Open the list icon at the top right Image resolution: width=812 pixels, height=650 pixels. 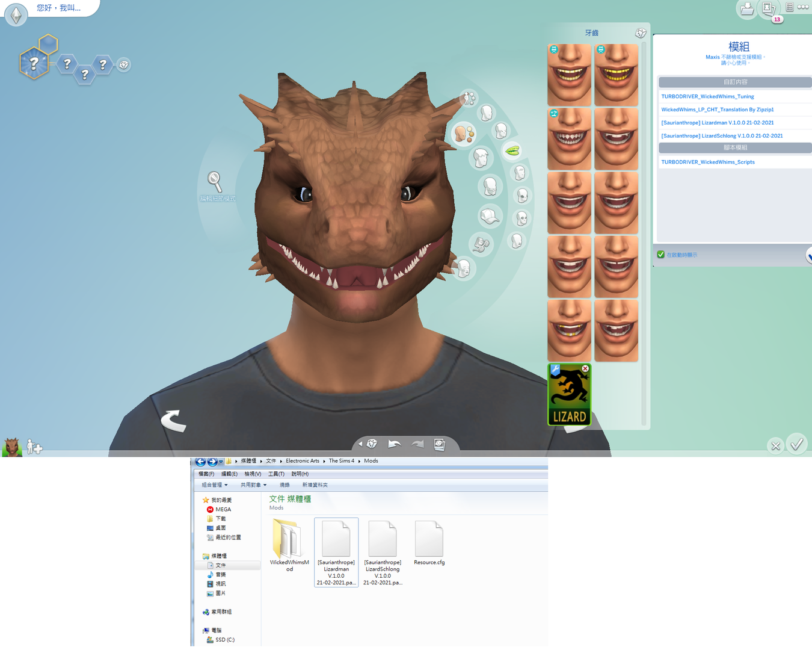pos(789,7)
